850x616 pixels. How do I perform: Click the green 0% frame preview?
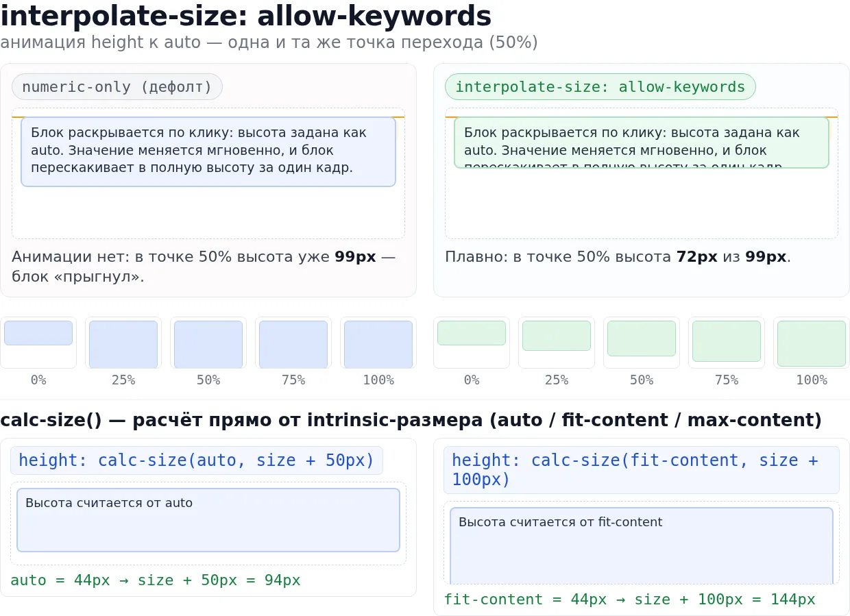(472, 333)
